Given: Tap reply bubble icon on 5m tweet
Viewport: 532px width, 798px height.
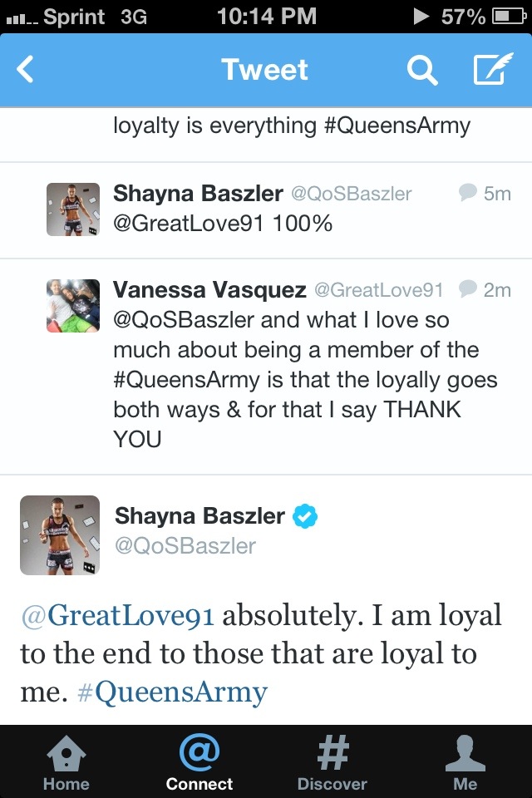Looking at the screenshot, I should point(468,194).
